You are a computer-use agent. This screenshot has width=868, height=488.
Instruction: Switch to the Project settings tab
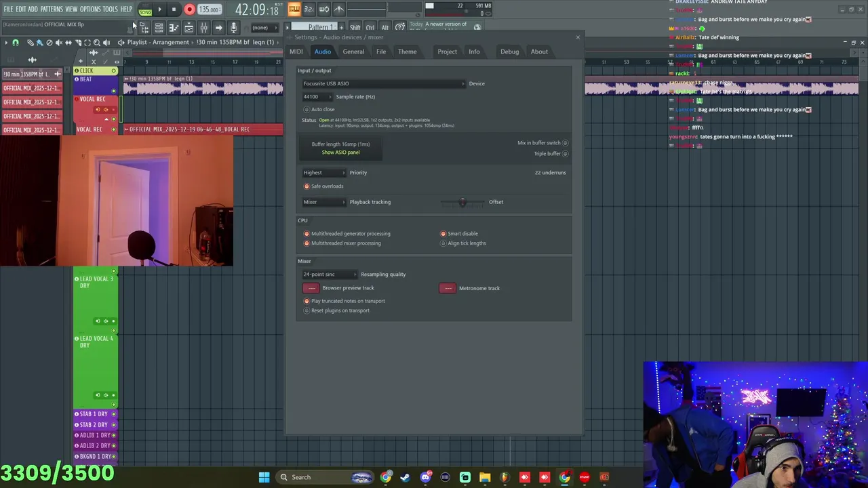447,52
